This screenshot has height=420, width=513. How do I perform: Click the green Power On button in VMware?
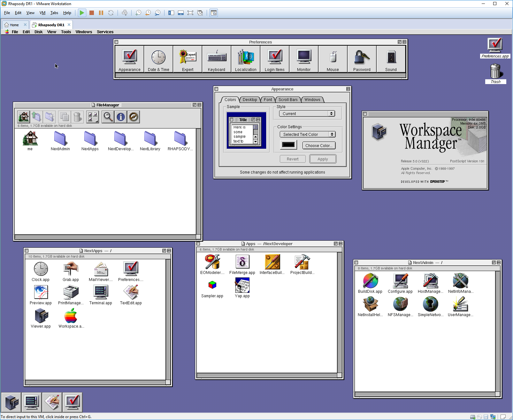pyautogui.click(x=82, y=13)
